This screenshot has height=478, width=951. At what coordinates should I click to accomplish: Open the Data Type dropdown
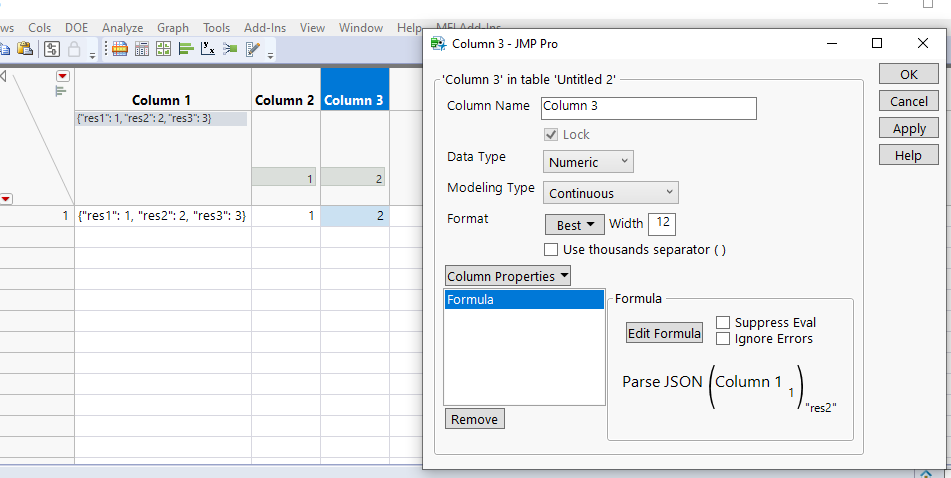pos(588,162)
